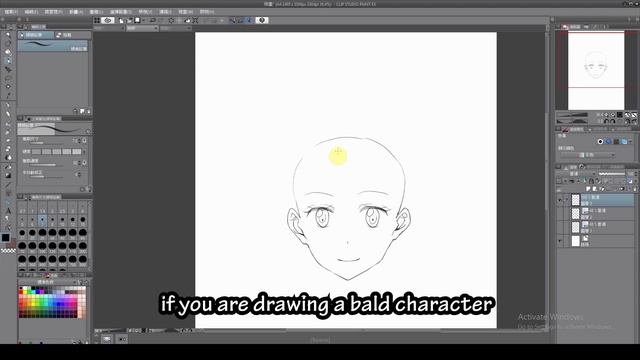Click the rightmost icon in the Navigator's upper icon row
This screenshot has height=360, width=640.
[x=634, y=115]
